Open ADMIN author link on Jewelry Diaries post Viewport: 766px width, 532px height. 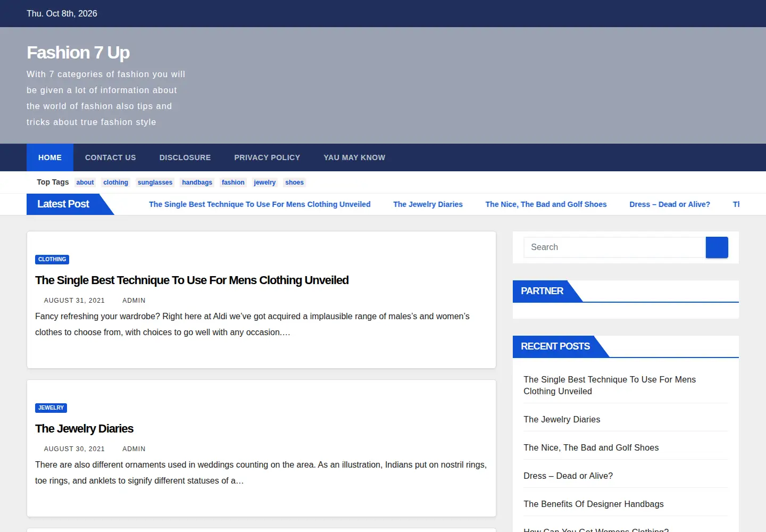click(134, 449)
